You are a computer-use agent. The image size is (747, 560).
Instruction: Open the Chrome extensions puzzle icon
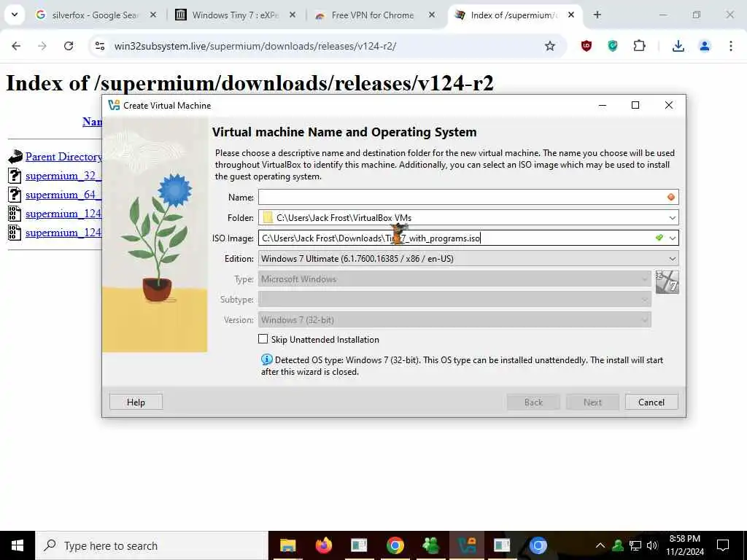(x=639, y=46)
